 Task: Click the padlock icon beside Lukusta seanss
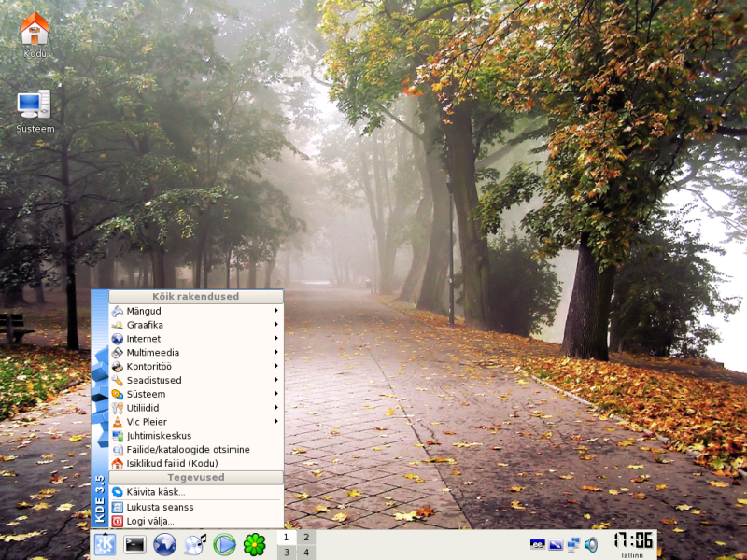[118, 507]
